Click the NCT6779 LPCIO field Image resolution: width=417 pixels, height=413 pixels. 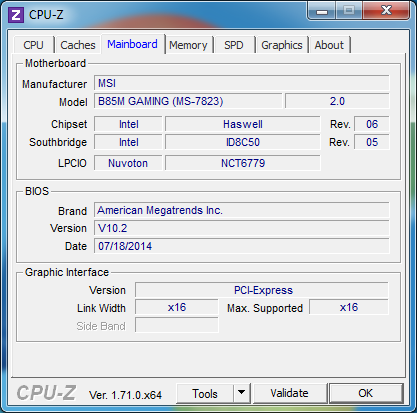[243, 163]
